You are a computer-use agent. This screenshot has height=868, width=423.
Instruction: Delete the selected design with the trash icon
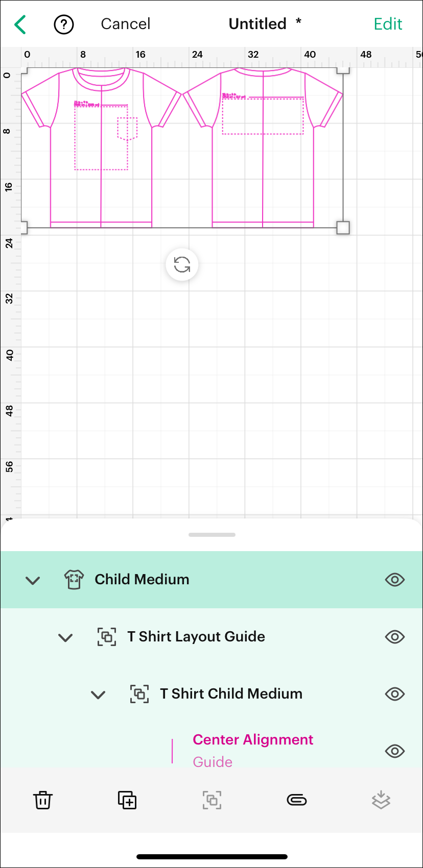click(43, 800)
